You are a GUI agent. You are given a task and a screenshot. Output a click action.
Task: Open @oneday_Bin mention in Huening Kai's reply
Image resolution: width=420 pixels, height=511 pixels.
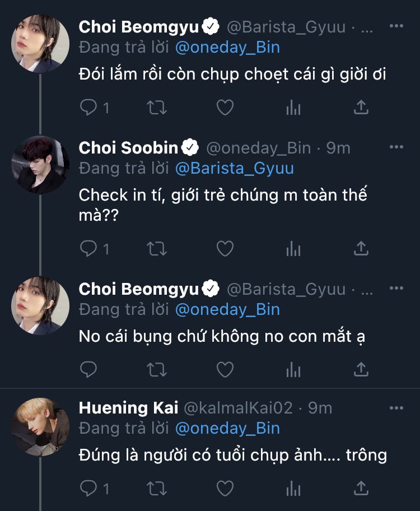[x=227, y=429]
